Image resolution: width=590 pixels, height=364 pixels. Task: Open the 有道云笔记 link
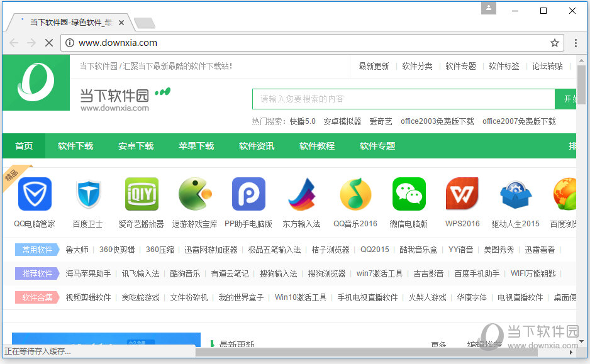point(230,273)
